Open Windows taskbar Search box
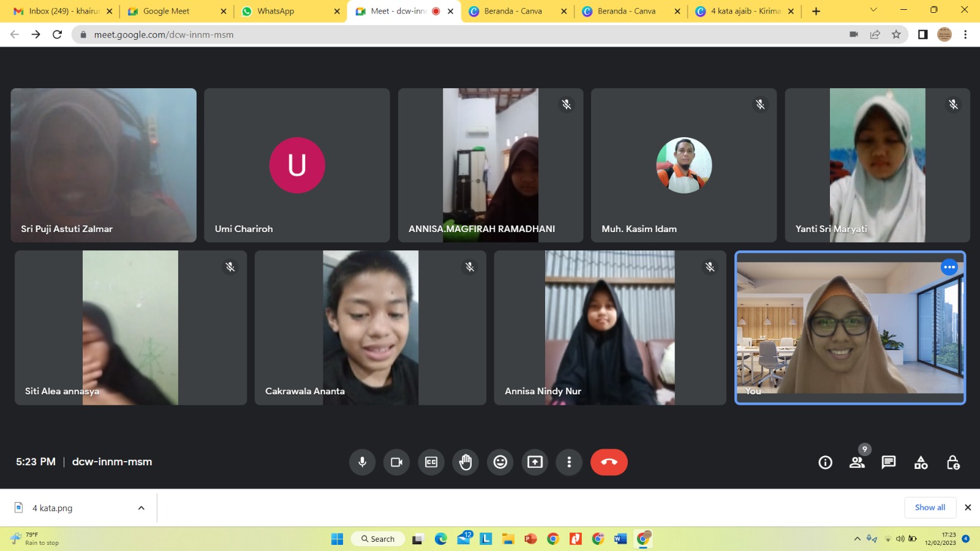The width and height of the screenshot is (980, 551). (x=378, y=539)
